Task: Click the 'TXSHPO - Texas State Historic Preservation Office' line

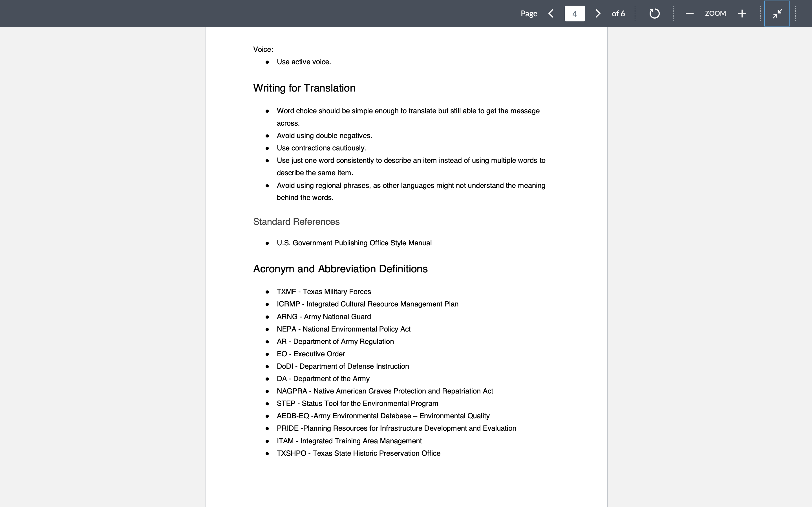Action: (358, 453)
